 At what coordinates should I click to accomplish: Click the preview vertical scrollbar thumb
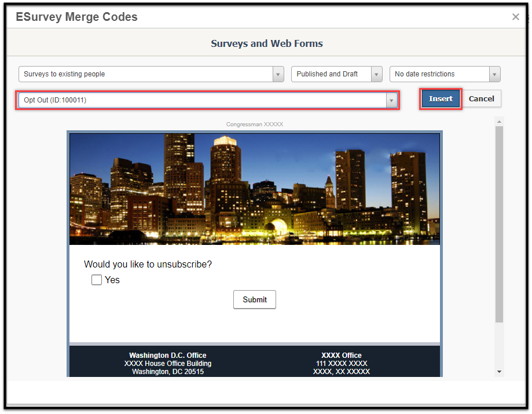(499, 224)
